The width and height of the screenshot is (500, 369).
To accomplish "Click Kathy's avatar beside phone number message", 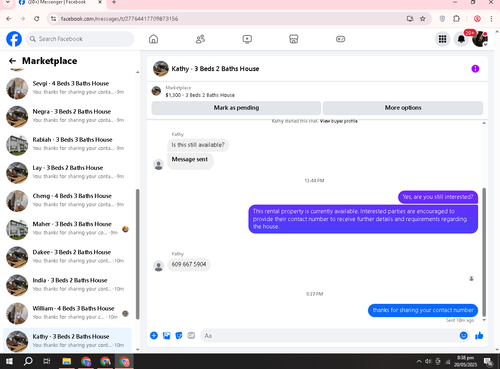I will 159,266.
